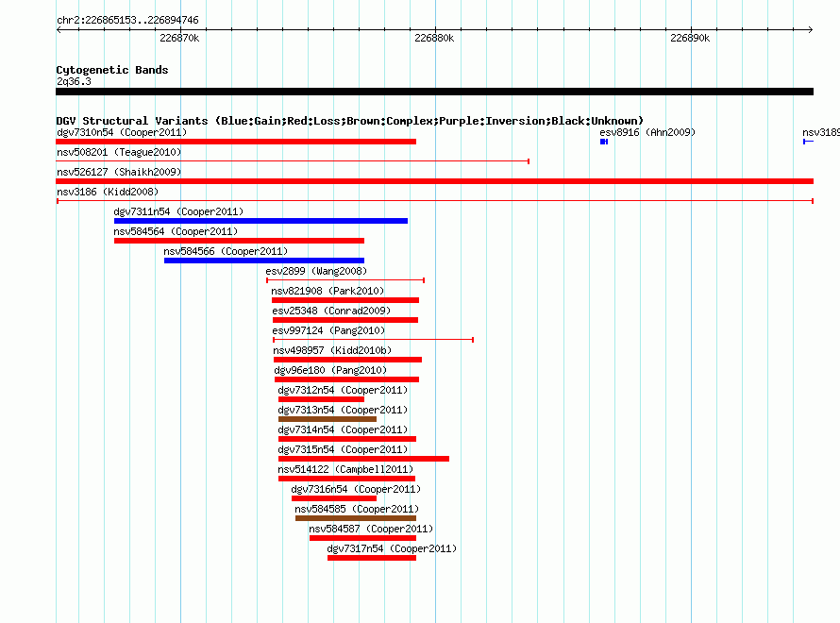Open the nsv526127 (Shaikh2009) variant label
The image size is (840, 623).
pyautogui.click(x=119, y=172)
